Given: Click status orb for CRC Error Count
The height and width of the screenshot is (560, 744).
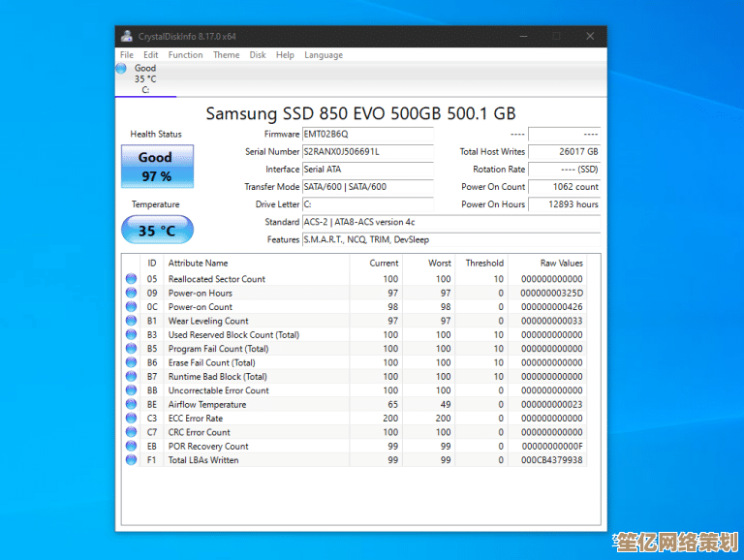Looking at the screenshot, I should point(131,432).
